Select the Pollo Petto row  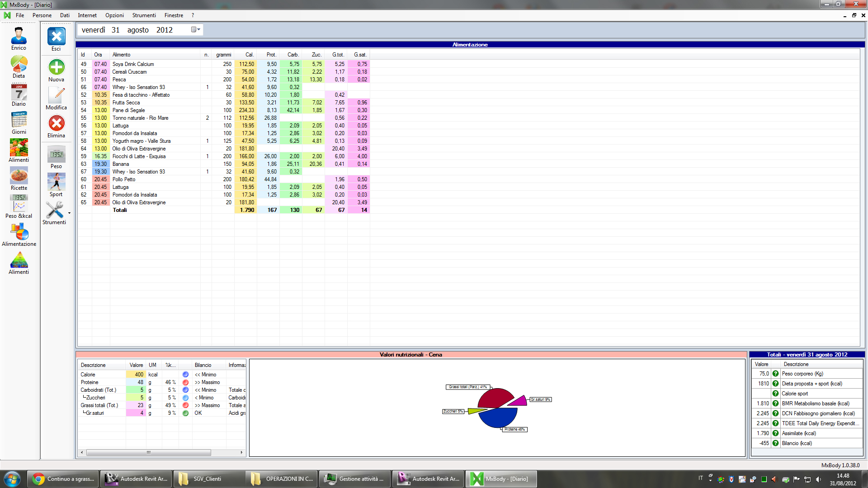tap(224, 179)
